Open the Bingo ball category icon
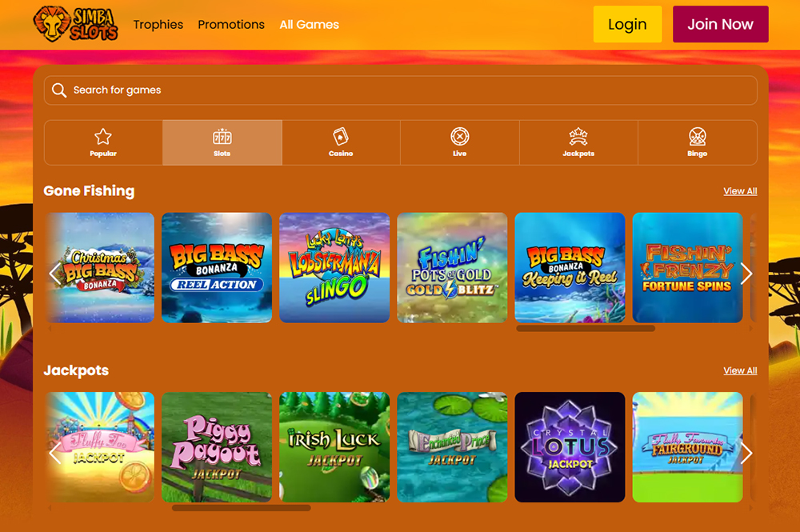Image resolution: width=800 pixels, height=532 pixels. tap(697, 137)
